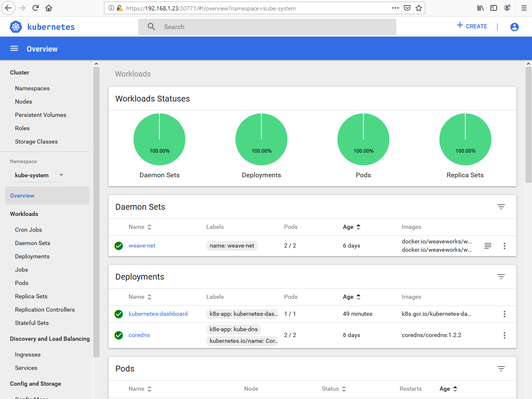532x399 pixels.
Task: Go to Storage Classes
Action: [36, 141]
